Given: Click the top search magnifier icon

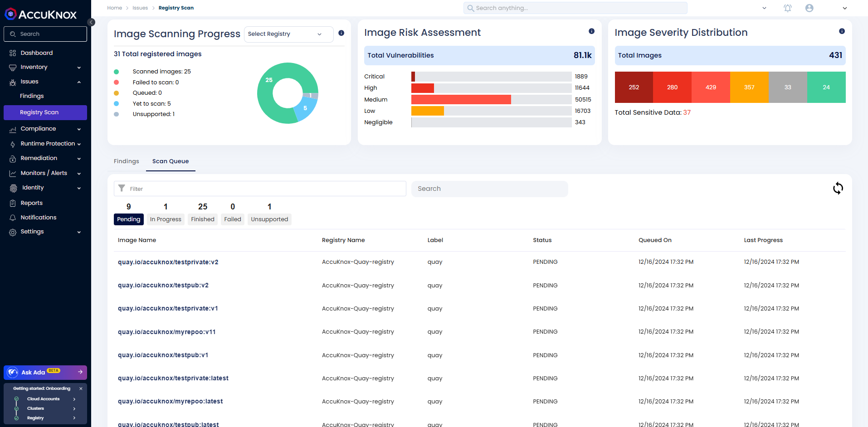Looking at the screenshot, I should point(471,8).
